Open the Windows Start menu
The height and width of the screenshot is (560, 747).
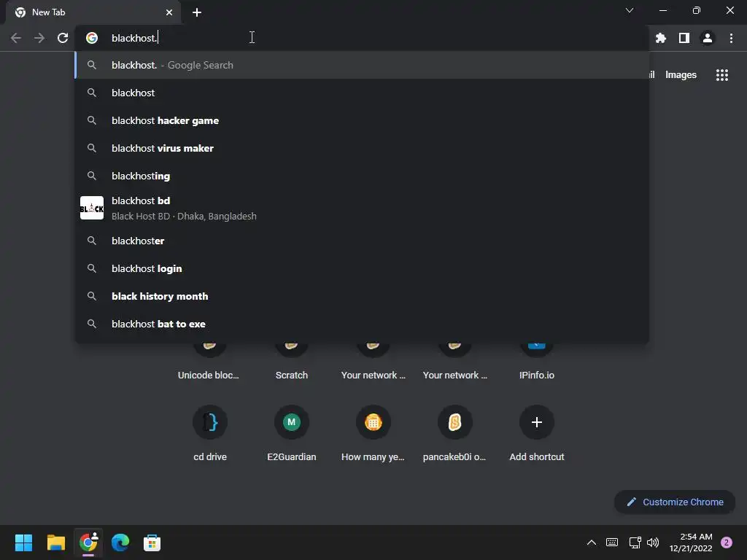point(23,542)
